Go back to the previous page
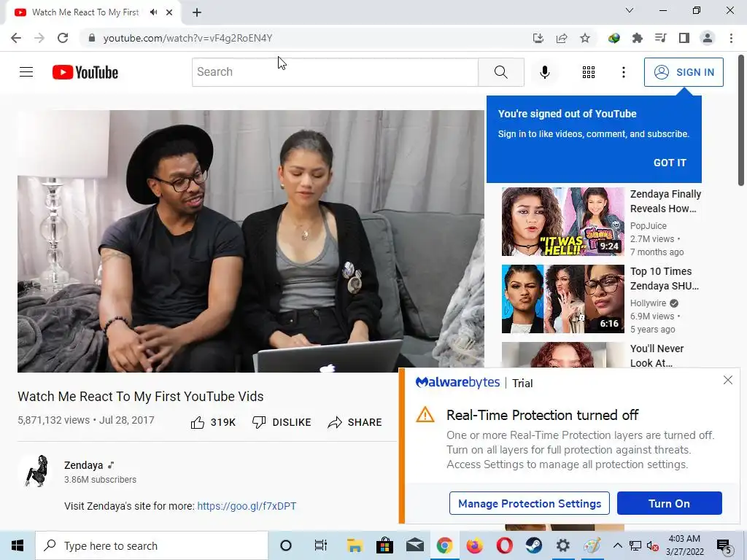The height and width of the screenshot is (560, 747). click(x=16, y=38)
